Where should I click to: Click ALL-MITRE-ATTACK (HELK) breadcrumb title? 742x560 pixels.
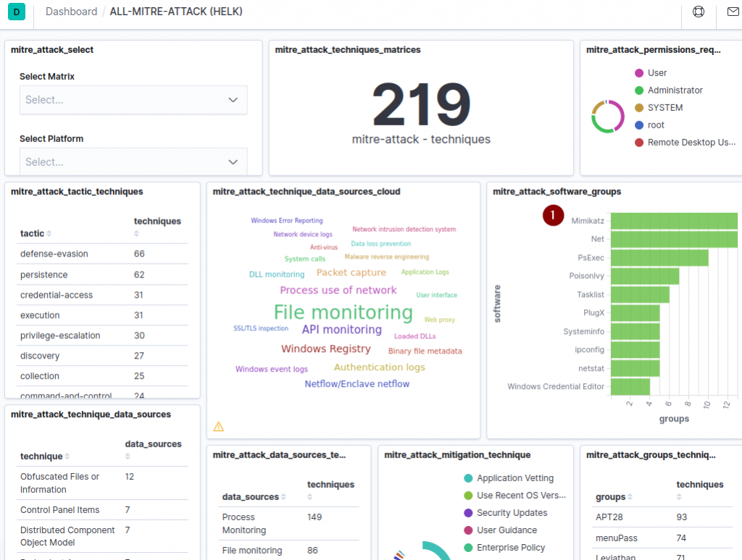pyautogui.click(x=176, y=12)
